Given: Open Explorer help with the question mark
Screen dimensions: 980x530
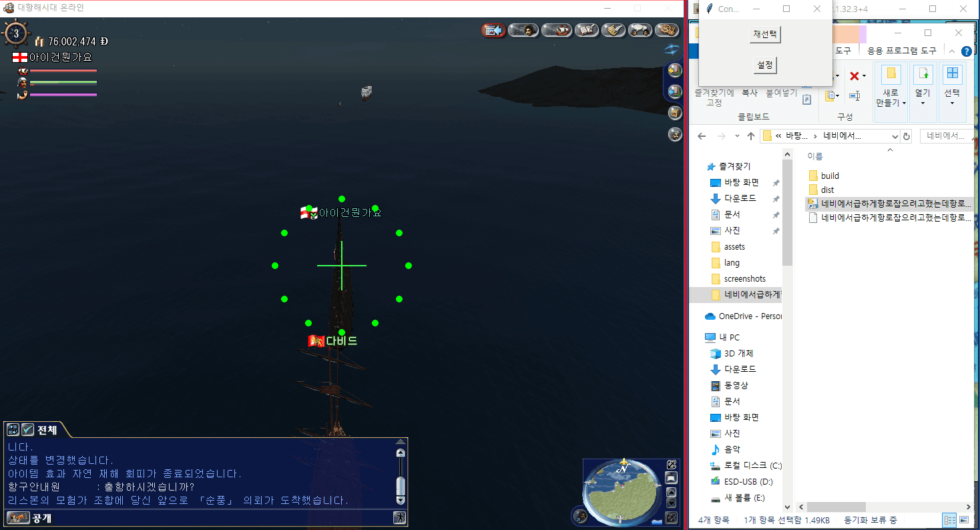Looking at the screenshot, I should [966, 51].
